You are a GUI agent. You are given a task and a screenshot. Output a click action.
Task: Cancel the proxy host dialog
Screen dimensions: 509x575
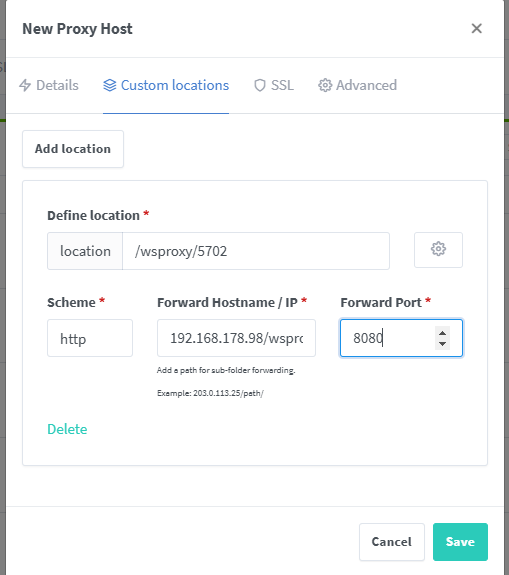pos(392,542)
